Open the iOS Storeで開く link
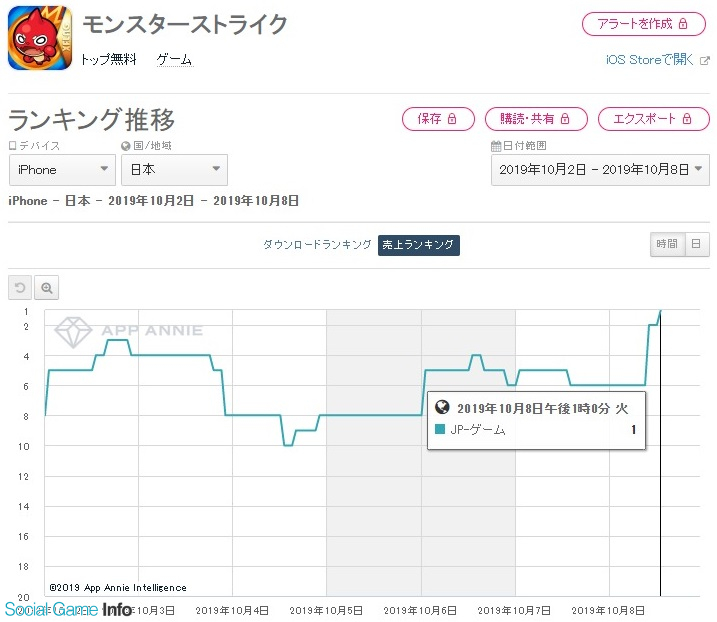The height and width of the screenshot is (622, 717). tap(649, 60)
